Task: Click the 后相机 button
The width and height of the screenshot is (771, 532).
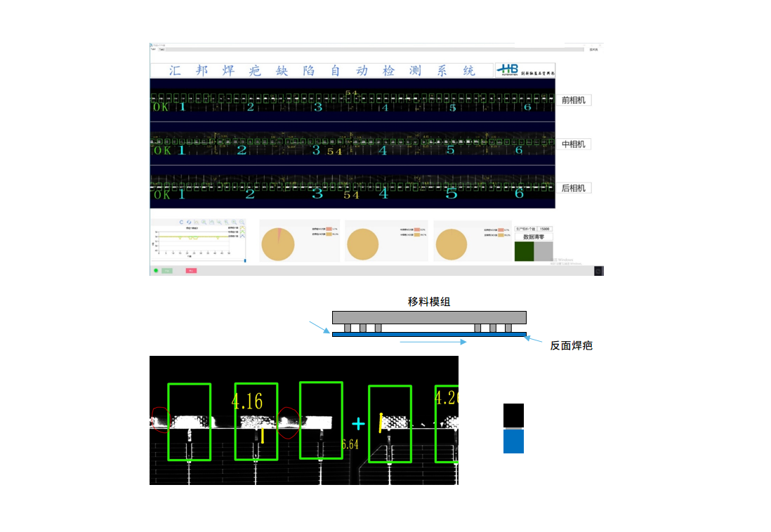Action: [573, 188]
